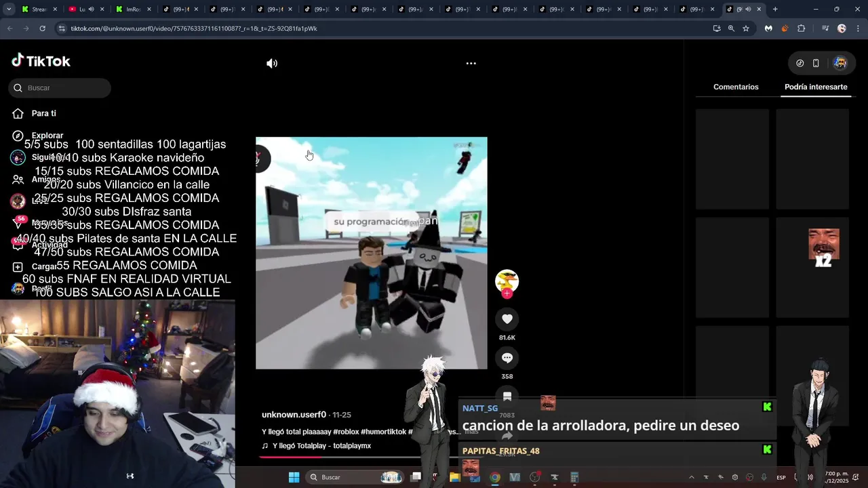Image resolution: width=868 pixels, height=488 pixels.
Task: Open the taskbar clock showing 7:00 p. m.
Action: 837,477
